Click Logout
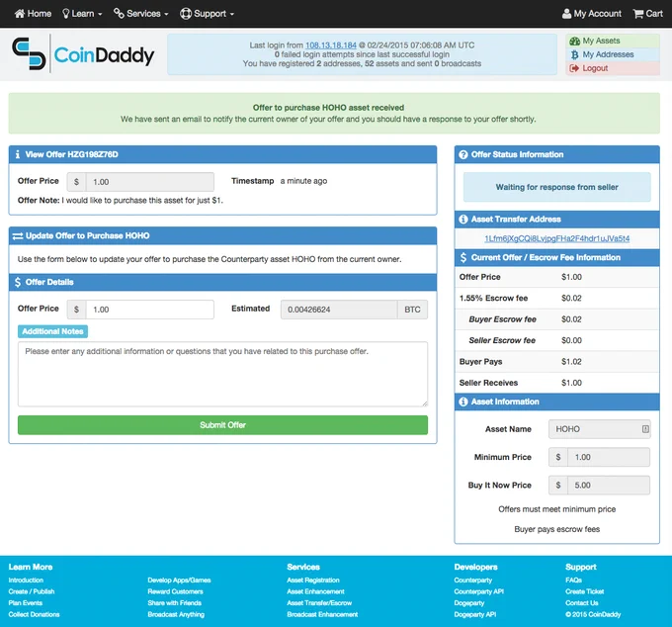 point(595,68)
